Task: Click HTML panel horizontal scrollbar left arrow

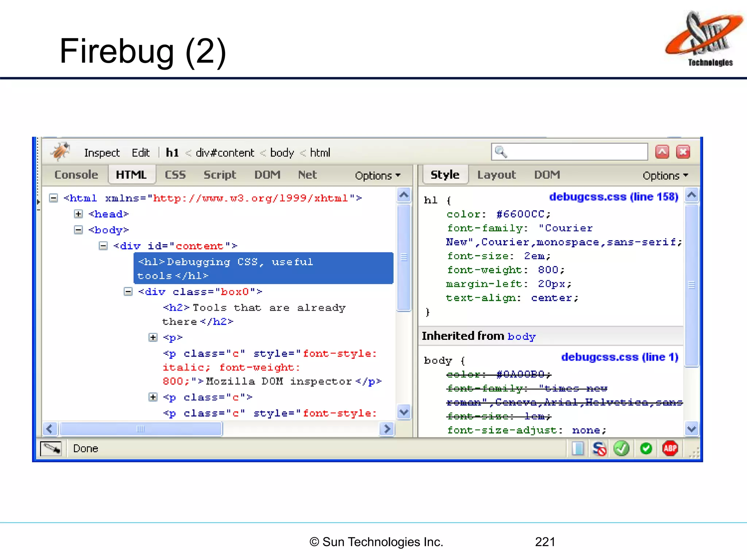Action: point(50,429)
